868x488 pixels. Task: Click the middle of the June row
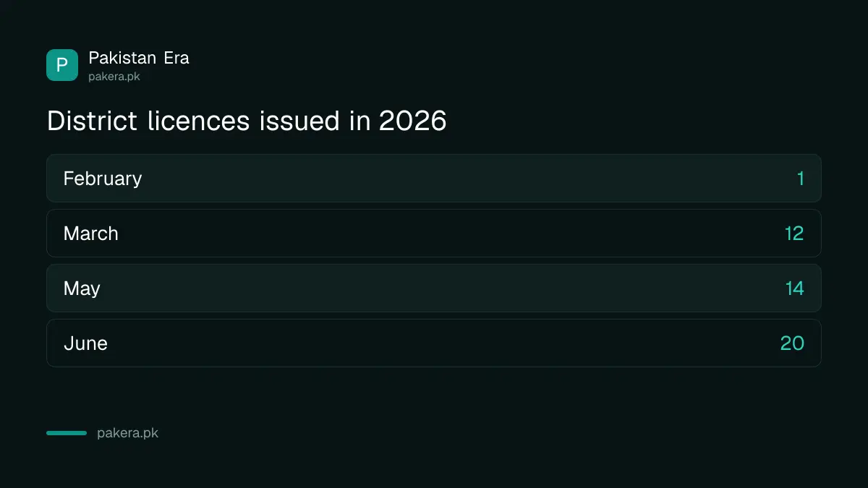tap(434, 343)
